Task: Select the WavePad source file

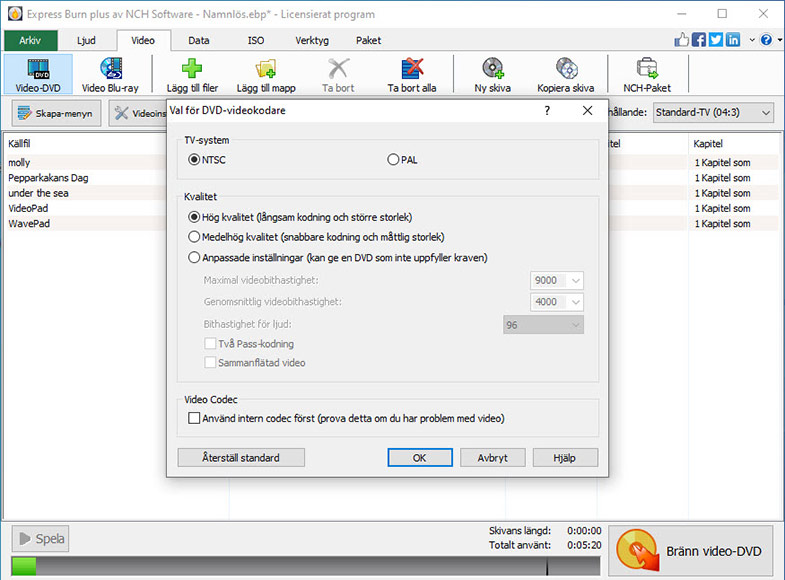Action: 29,224
